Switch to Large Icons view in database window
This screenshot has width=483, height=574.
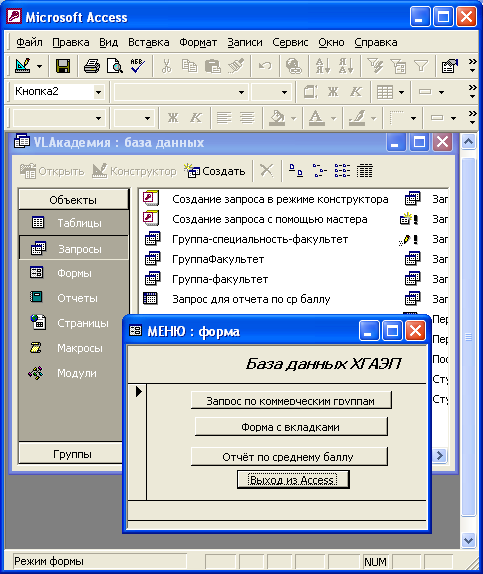point(296,171)
